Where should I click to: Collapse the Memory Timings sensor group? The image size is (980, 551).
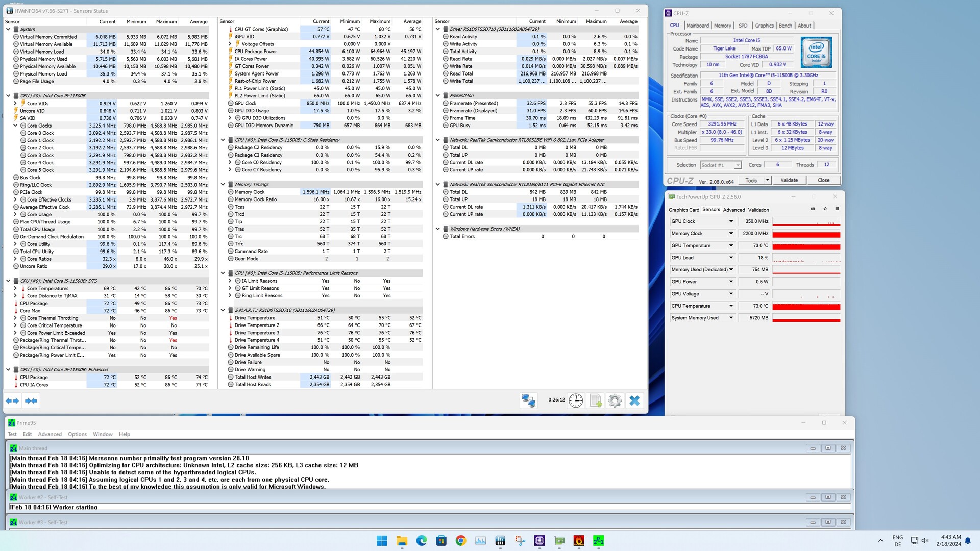223,185
